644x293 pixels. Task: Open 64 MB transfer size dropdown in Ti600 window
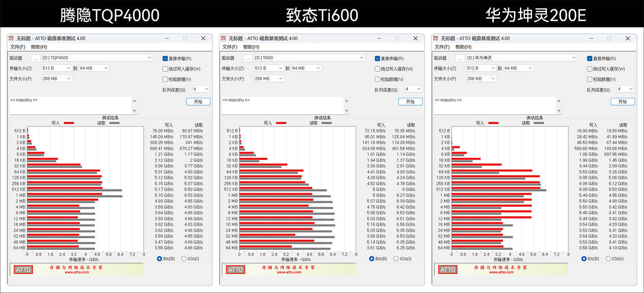point(306,68)
